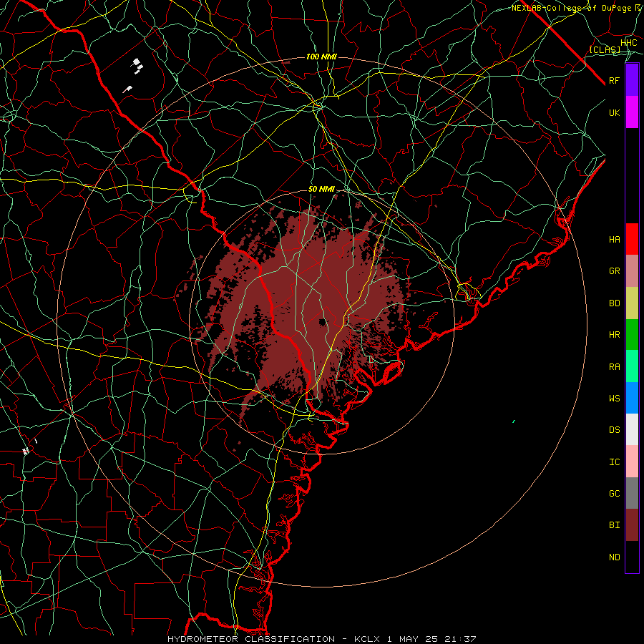Click the GR salmon legend swatch
This screenshot has height=644, width=644.
click(632, 271)
